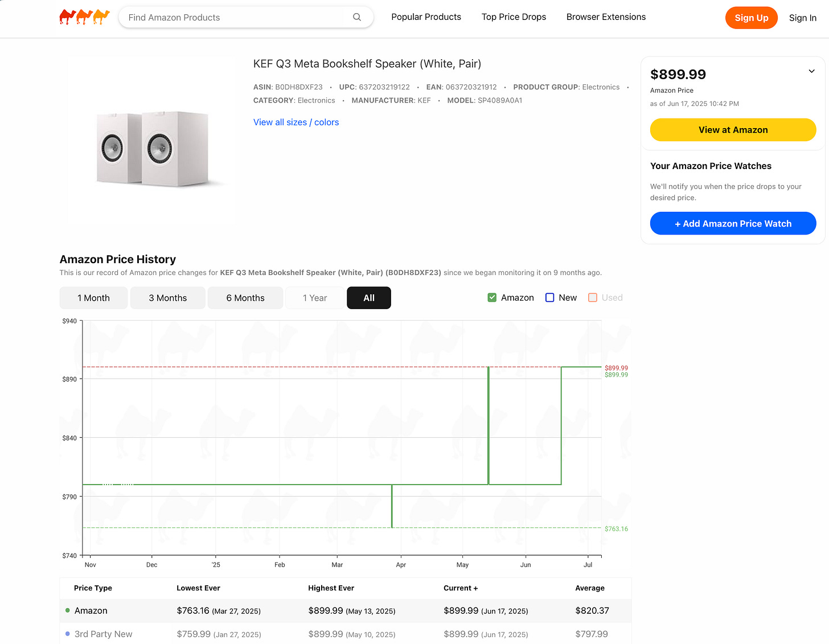Click the Average column header
Viewport: 829px width, 644px height.
click(x=590, y=588)
